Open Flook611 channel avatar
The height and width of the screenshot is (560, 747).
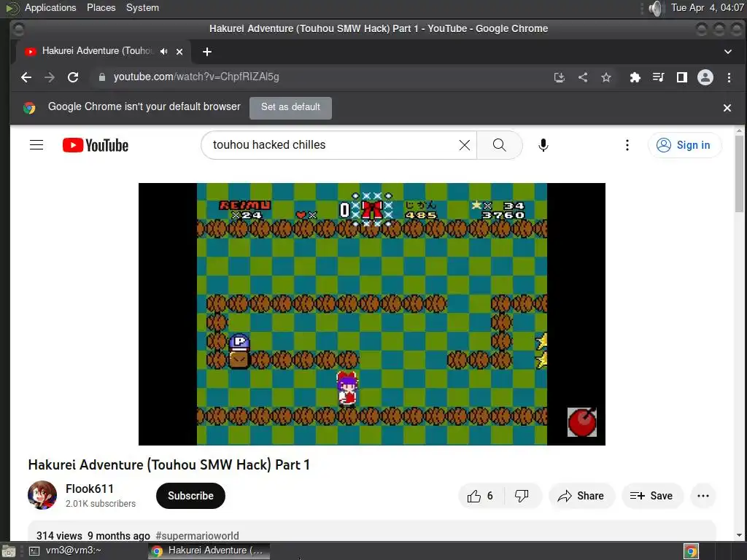click(x=42, y=495)
